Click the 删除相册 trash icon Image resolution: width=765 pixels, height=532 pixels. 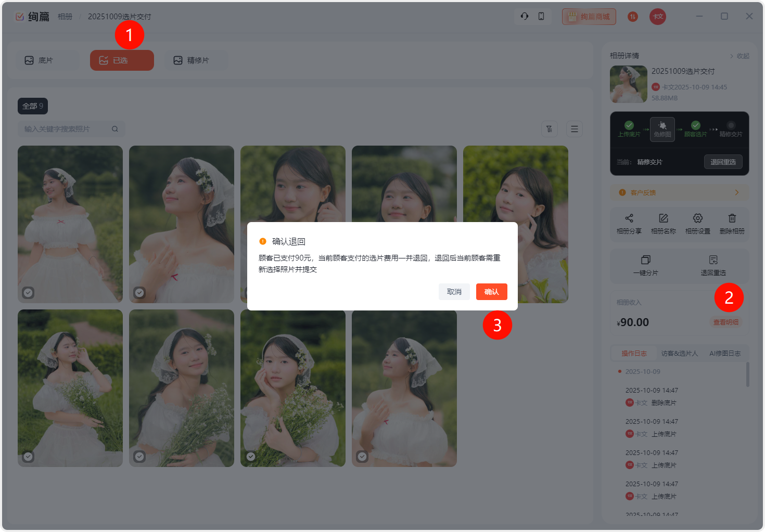[x=732, y=218]
